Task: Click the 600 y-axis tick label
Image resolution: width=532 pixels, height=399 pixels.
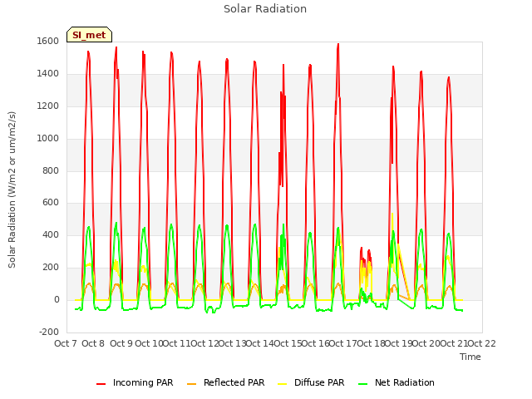Action: coord(51,203)
